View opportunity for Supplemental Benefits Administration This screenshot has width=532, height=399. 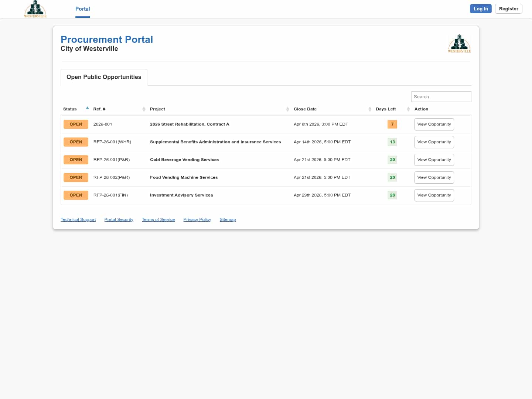pyautogui.click(x=434, y=142)
